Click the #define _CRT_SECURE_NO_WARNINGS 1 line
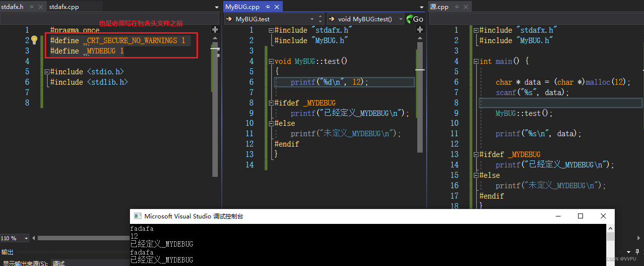Viewport: 644px width, 266px height. click(x=118, y=41)
